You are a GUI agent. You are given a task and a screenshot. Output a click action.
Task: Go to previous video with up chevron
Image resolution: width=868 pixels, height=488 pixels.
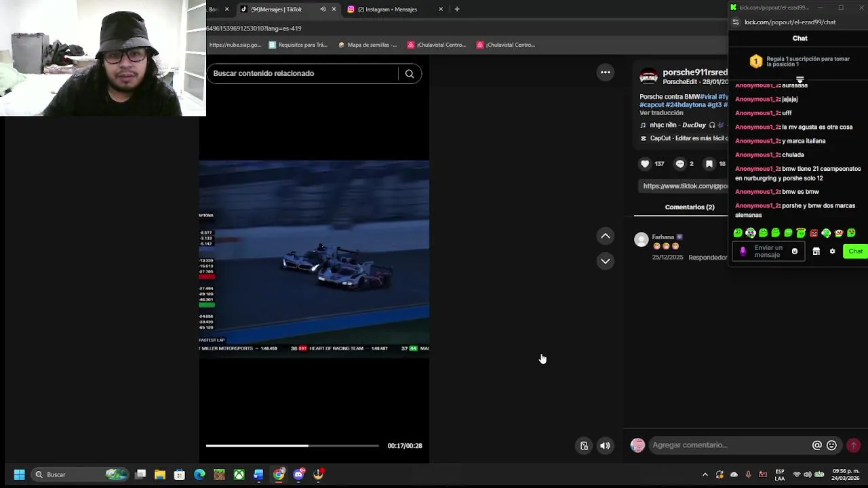(x=606, y=236)
